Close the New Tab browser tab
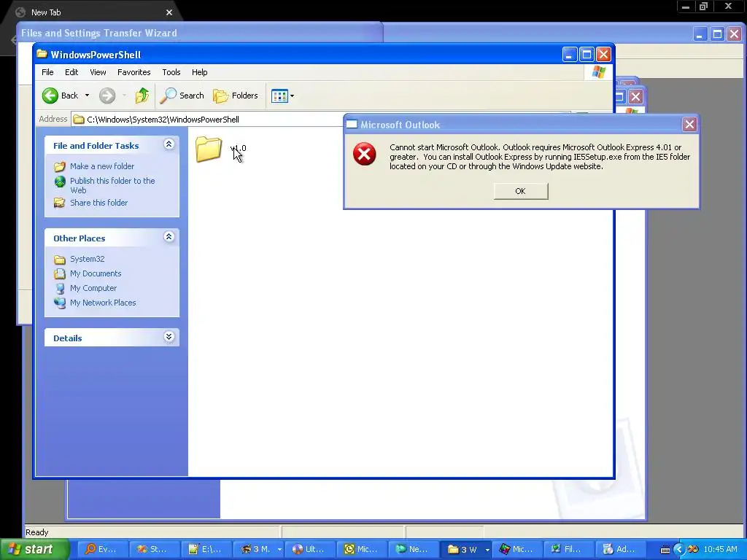The width and height of the screenshot is (747, 560). pos(169,12)
